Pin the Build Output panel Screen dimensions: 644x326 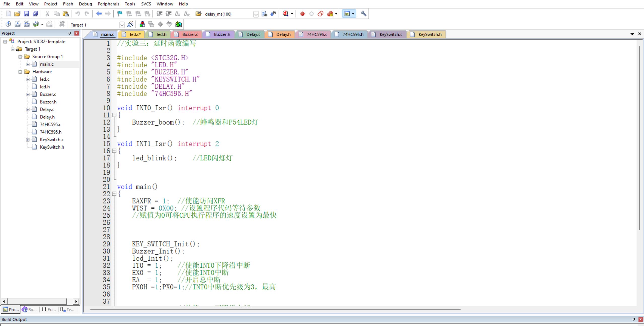[634, 319]
